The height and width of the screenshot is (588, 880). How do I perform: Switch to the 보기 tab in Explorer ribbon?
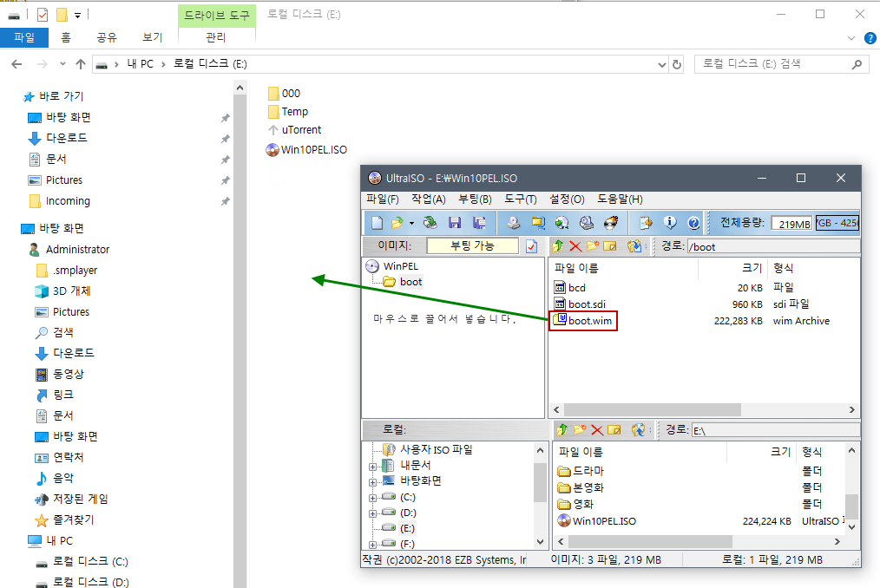pyautogui.click(x=152, y=37)
